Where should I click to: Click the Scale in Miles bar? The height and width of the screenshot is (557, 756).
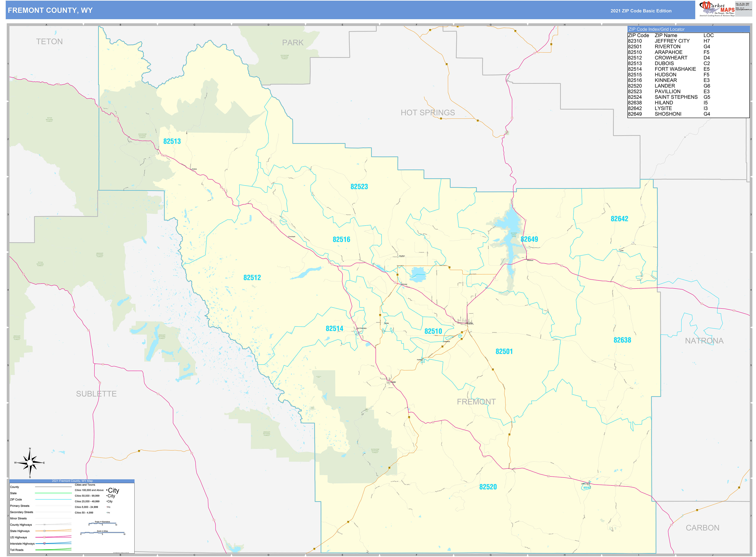(x=103, y=533)
